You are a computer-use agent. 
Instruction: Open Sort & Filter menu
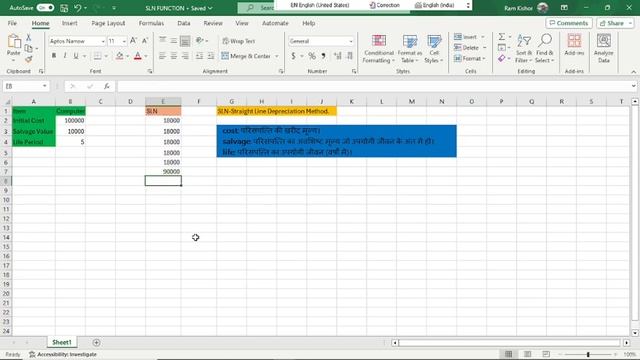click(x=523, y=49)
